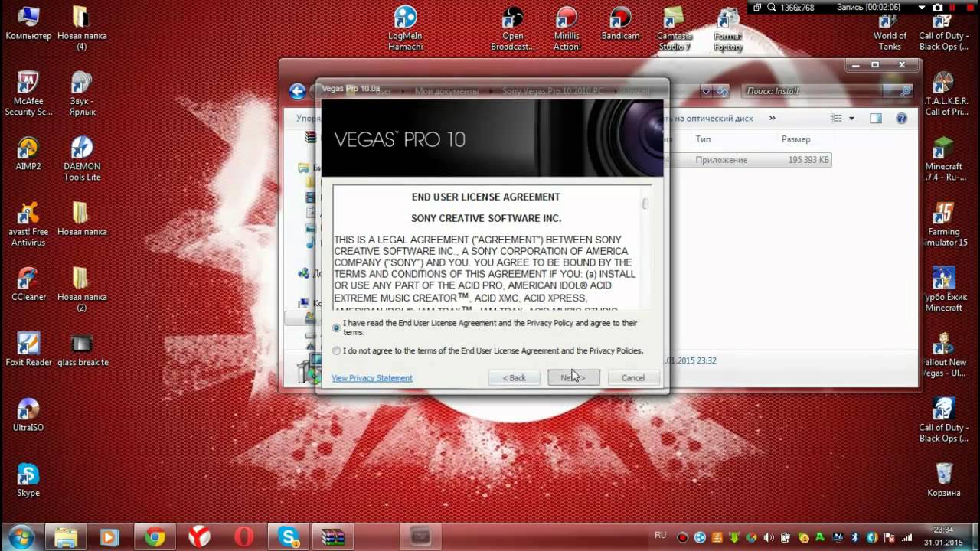
Task: Open the Корзина recycle bin
Action: tap(944, 481)
